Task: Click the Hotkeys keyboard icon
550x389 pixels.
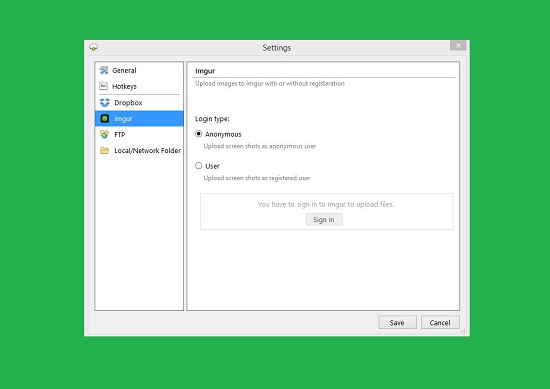Action: tap(103, 86)
